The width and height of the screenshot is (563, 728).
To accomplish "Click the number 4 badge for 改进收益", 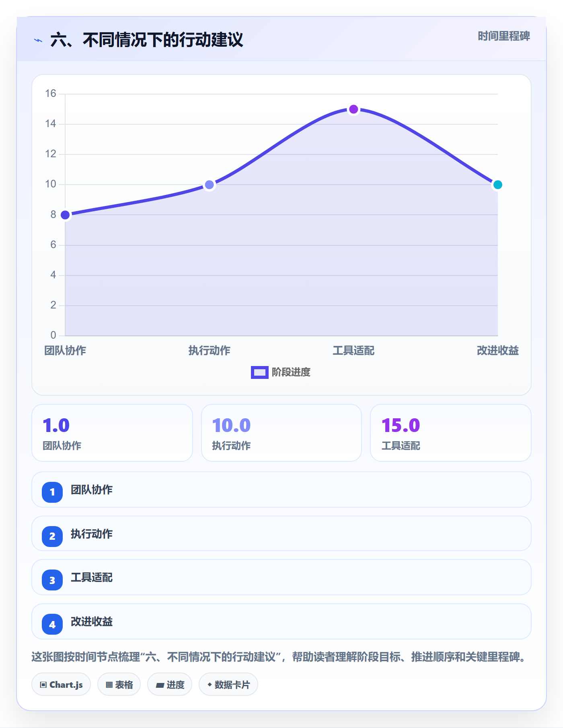I will pyautogui.click(x=52, y=624).
